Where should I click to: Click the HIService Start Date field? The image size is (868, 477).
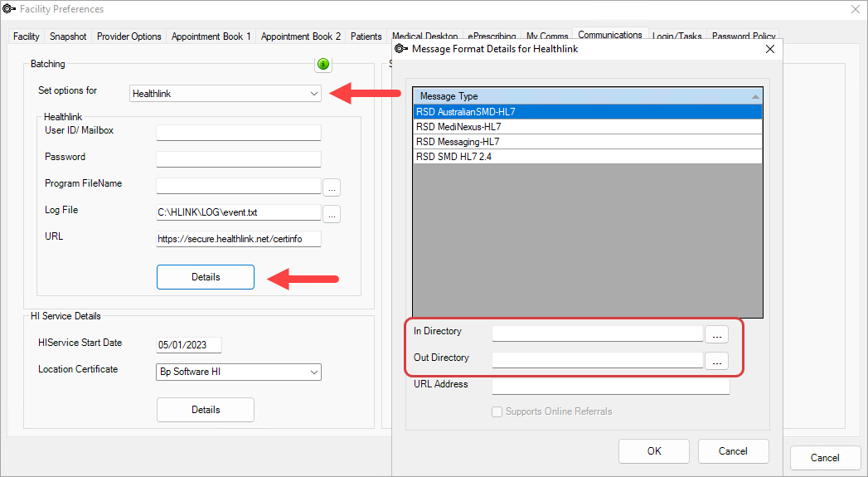[189, 344]
